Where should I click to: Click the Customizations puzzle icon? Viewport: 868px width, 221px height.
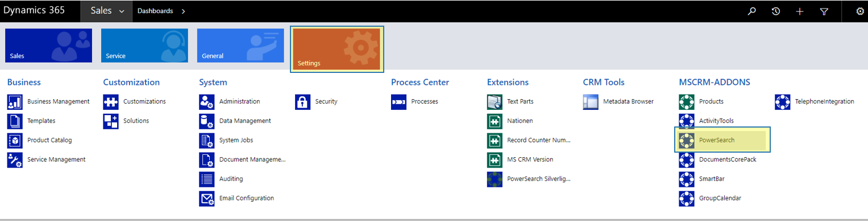point(111,102)
